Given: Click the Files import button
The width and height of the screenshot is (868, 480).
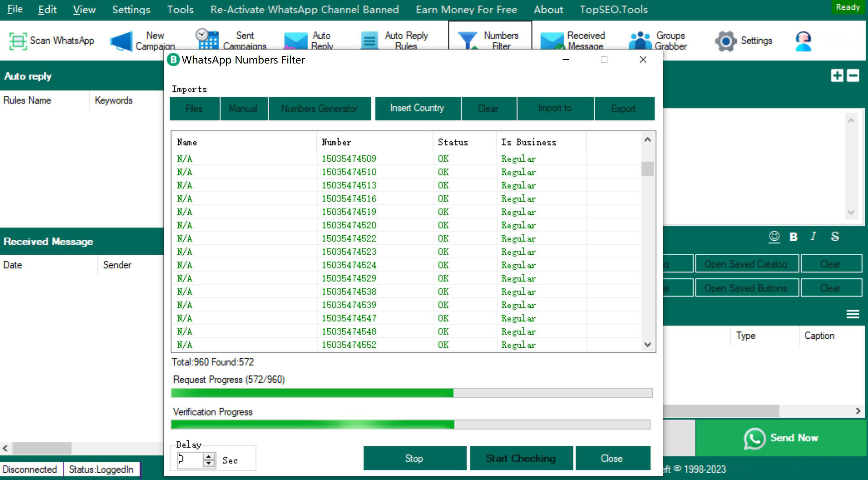Looking at the screenshot, I should tap(194, 109).
